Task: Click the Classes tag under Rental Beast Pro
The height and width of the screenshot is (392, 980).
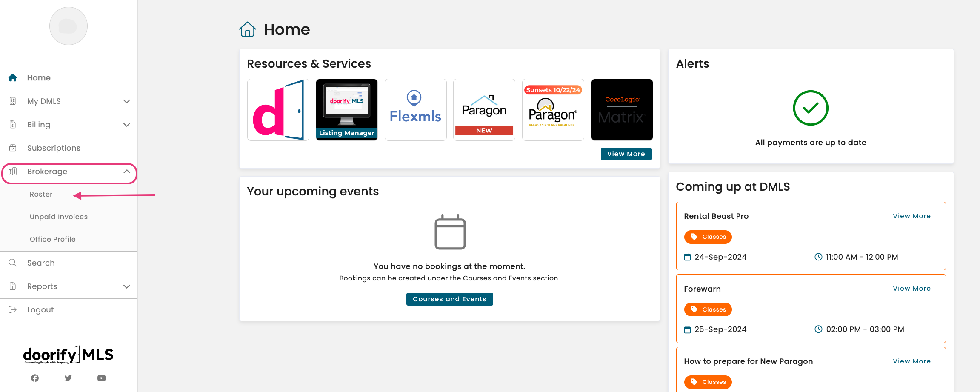Action: point(708,237)
